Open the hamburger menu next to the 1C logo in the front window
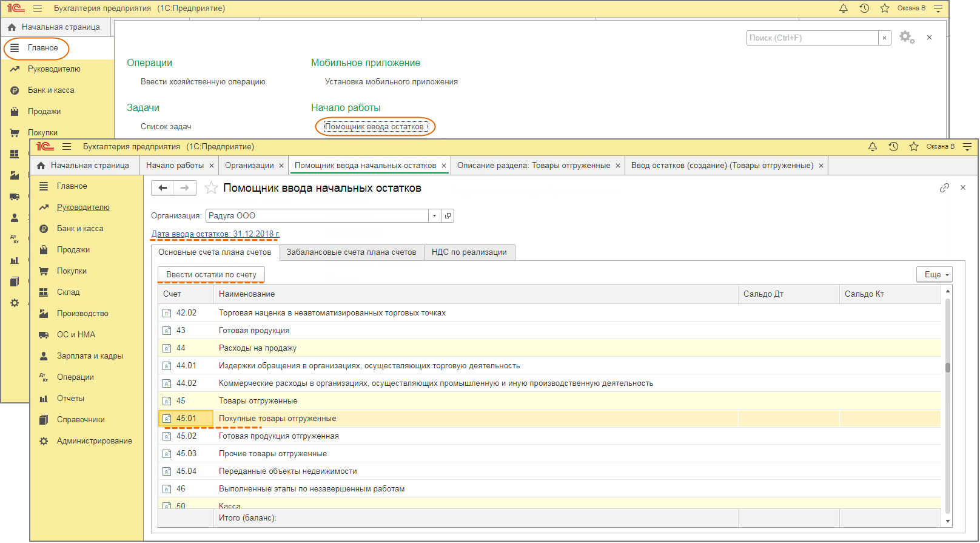Screen dimensions: 980x543 pyautogui.click(x=67, y=147)
